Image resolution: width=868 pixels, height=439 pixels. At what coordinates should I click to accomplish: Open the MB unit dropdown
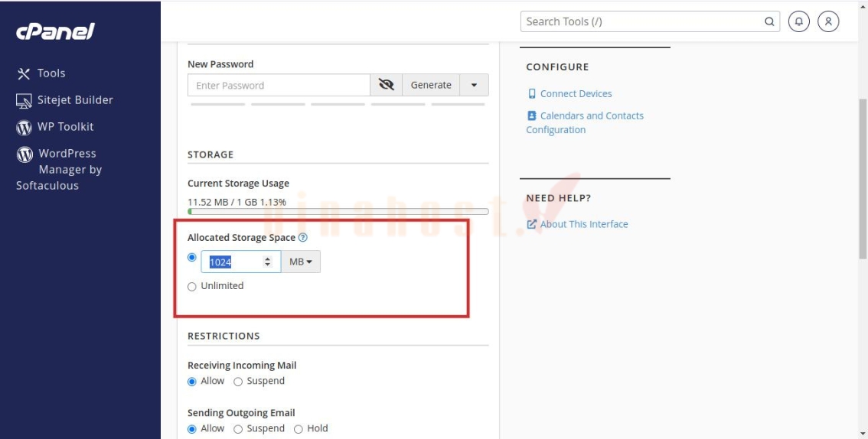[x=301, y=262]
